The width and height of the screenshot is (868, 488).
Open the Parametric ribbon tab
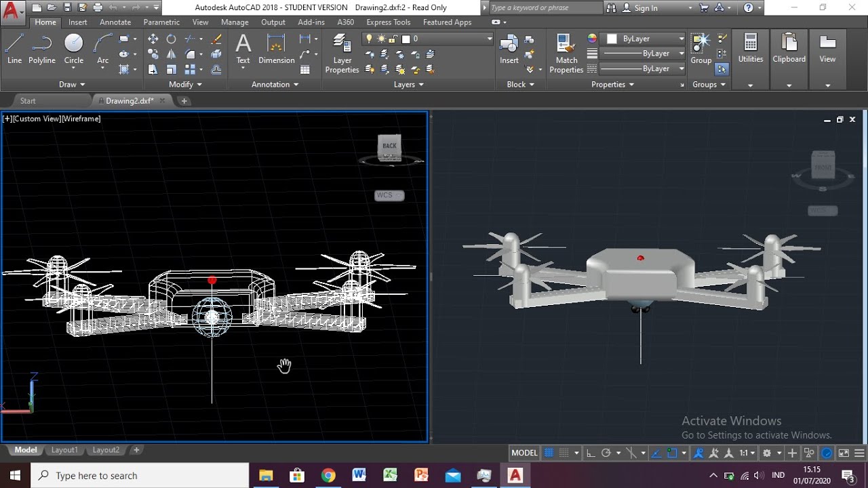coord(161,22)
